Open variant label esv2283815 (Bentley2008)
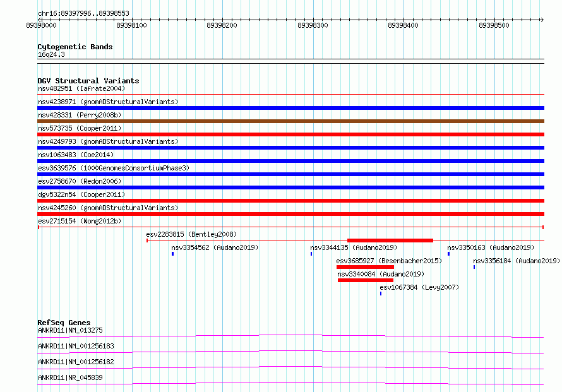Viewport: 562px width, 392px height. click(191, 234)
